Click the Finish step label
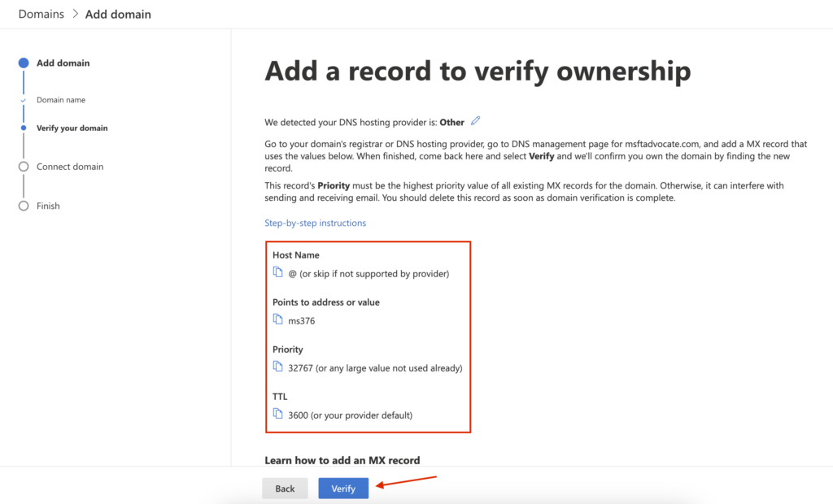The image size is (833, 504). coord(48,206)
